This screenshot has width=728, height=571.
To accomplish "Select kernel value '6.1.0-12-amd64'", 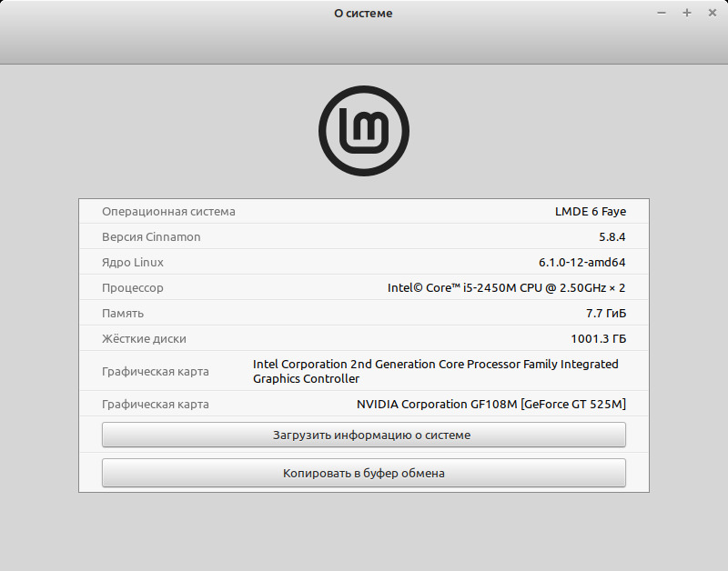I will pos(581,263).
